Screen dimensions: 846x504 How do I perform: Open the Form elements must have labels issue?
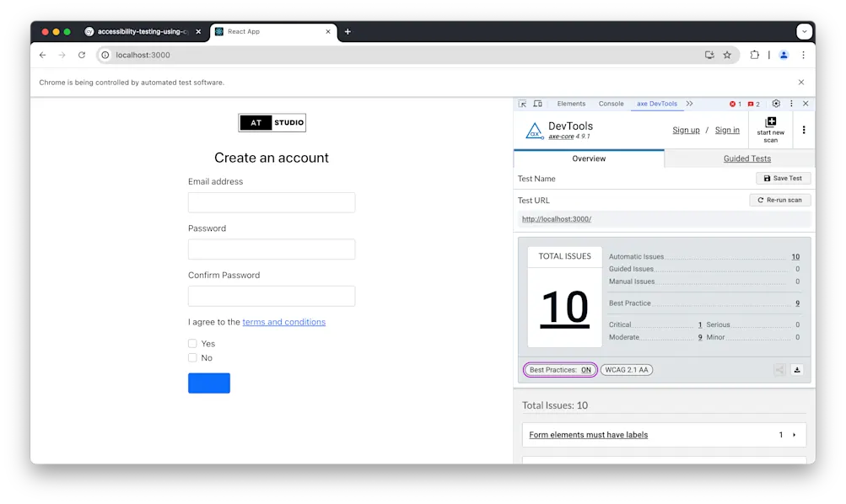point(588,435)
